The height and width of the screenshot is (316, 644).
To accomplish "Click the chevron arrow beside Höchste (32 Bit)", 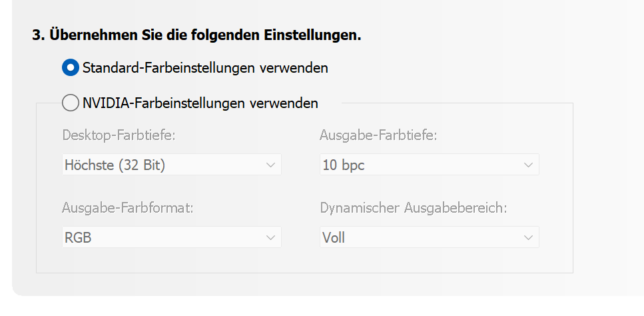I will (x=270, y=165).
